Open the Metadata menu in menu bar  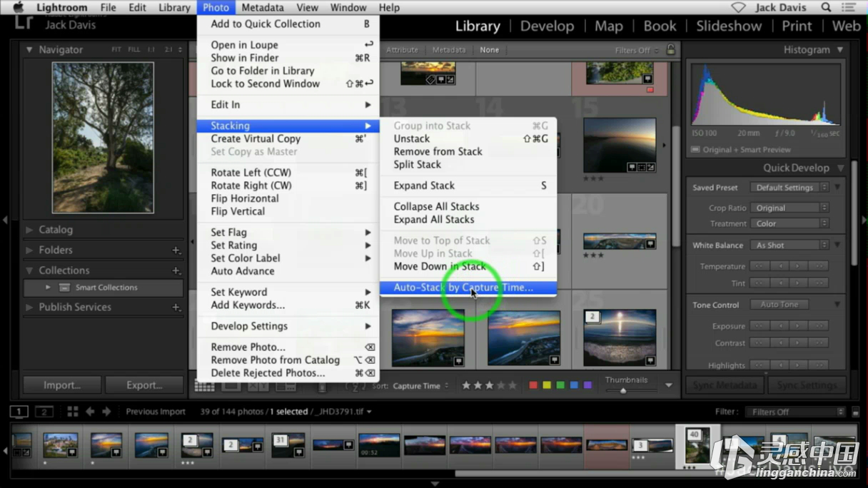262,7
